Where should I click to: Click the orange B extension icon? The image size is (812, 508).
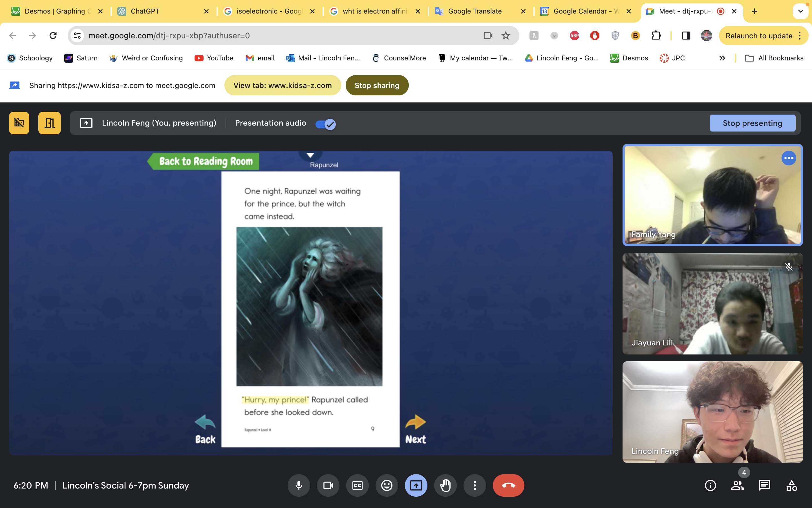(635, 35)
